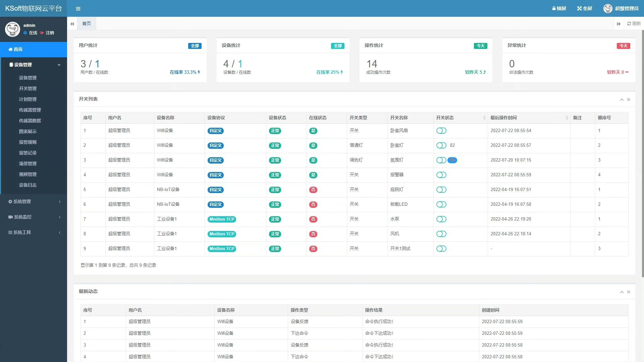Toggle the 报警器 switch status
Screen dimensions: 644x362
(x=441, y=175)
